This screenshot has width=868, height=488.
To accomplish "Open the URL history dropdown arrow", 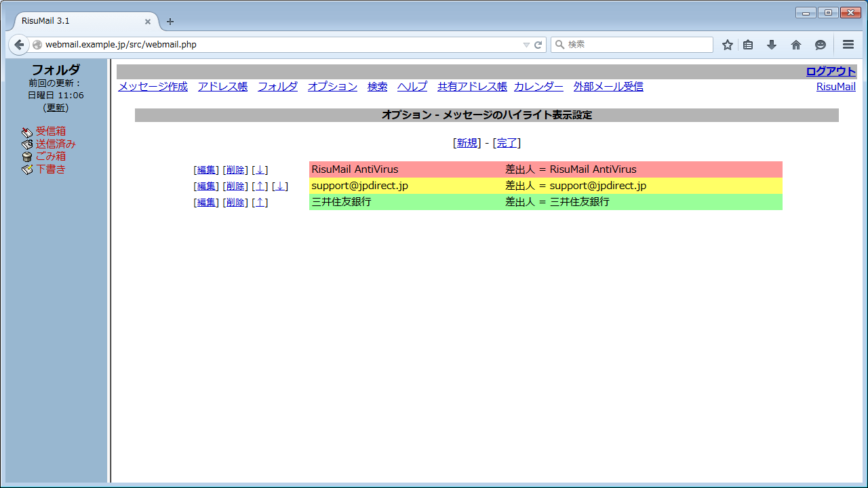I will 526,45.
